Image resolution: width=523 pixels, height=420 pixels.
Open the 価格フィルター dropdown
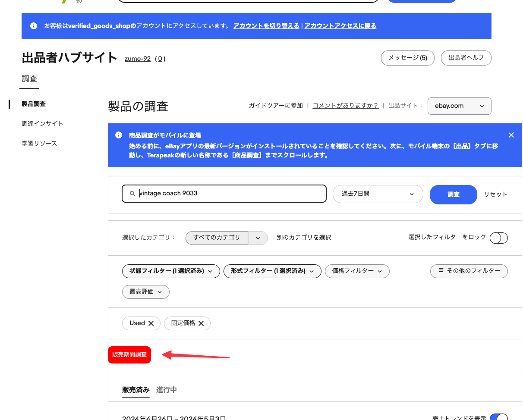pyautogui.click(x=357, y=271)
